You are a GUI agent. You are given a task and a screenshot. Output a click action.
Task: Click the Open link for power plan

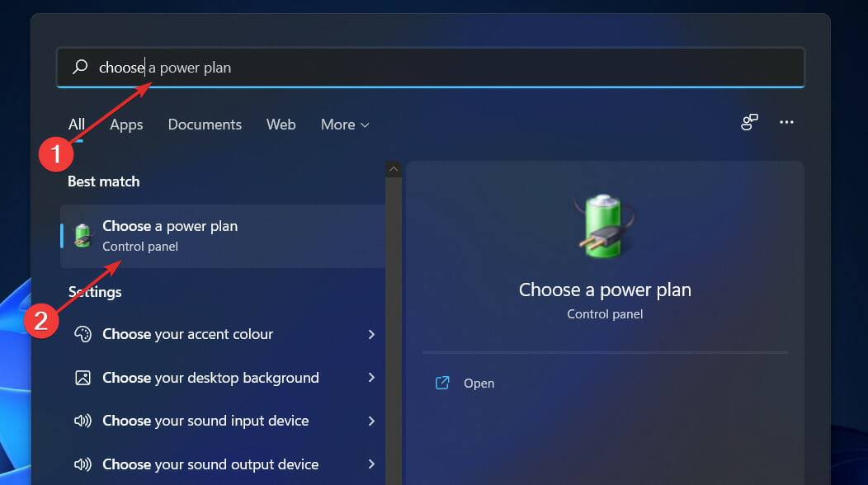pyautogui.click(x=479, y=383)
